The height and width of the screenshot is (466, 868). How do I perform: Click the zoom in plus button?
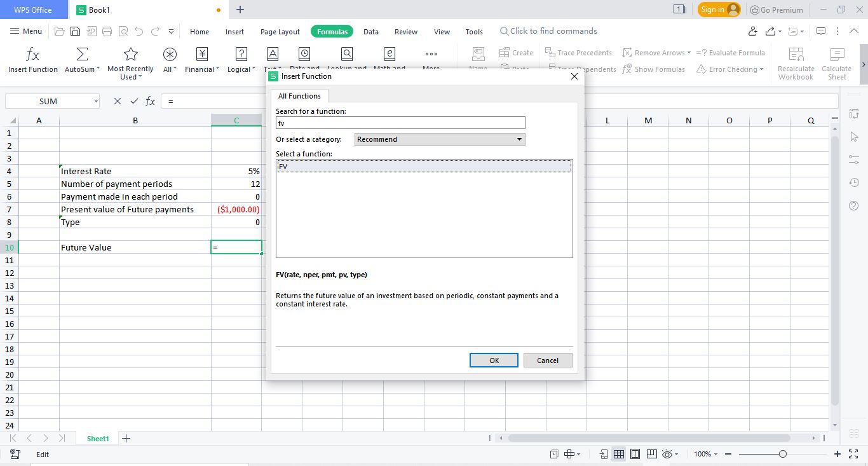coord(837,454)
